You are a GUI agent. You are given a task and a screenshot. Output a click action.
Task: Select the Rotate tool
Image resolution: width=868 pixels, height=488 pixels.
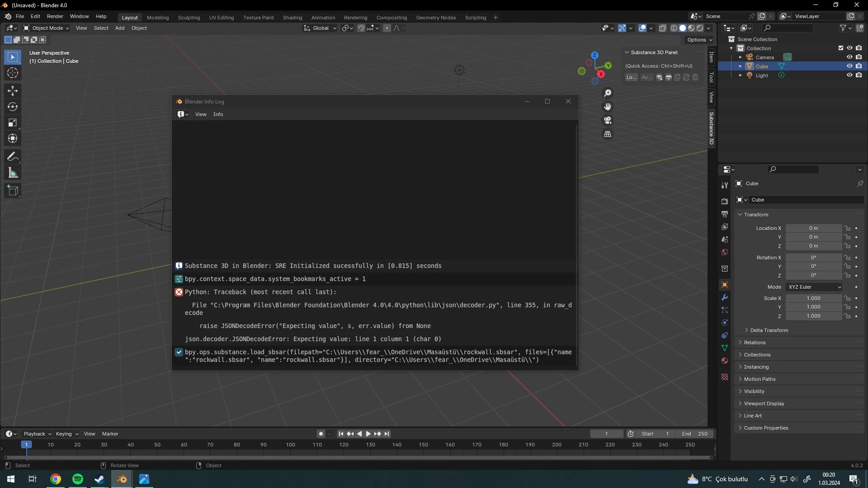(x=13, y=107)
